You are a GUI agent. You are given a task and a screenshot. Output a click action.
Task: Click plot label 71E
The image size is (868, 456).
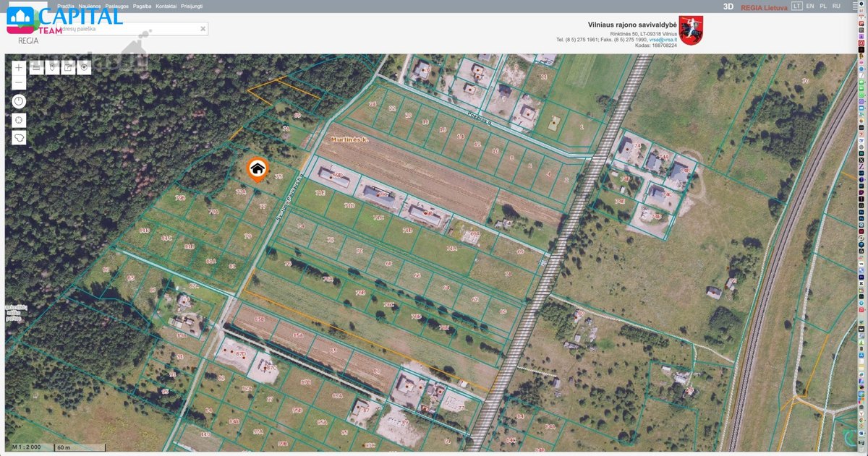320,193
